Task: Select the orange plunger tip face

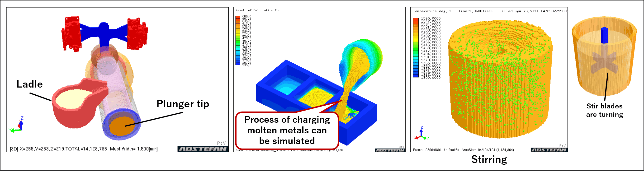Action: tap(122, 126)
